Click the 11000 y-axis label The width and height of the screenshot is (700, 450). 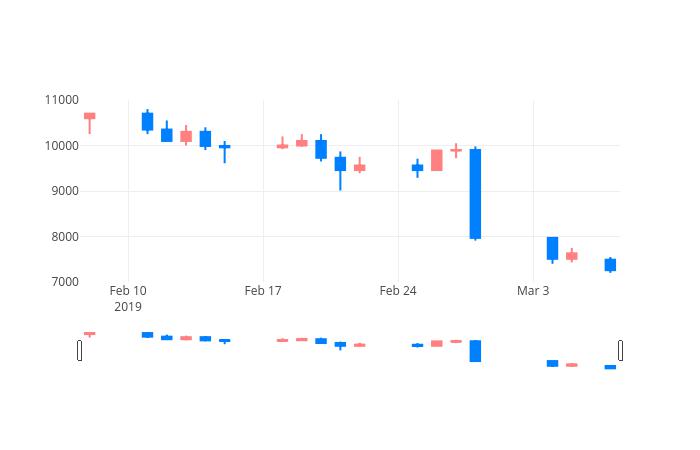click(x=62, y=100)
